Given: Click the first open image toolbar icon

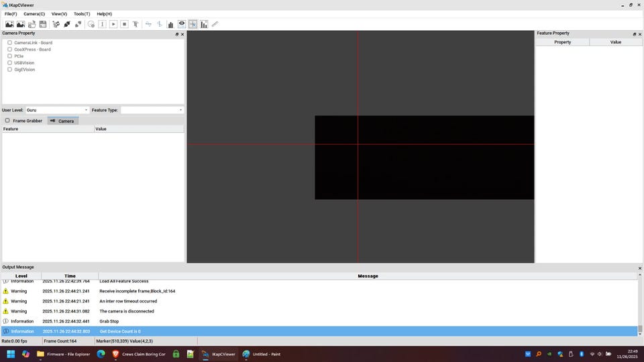Looking at the screenshot, I should click(x=9, y=24).
